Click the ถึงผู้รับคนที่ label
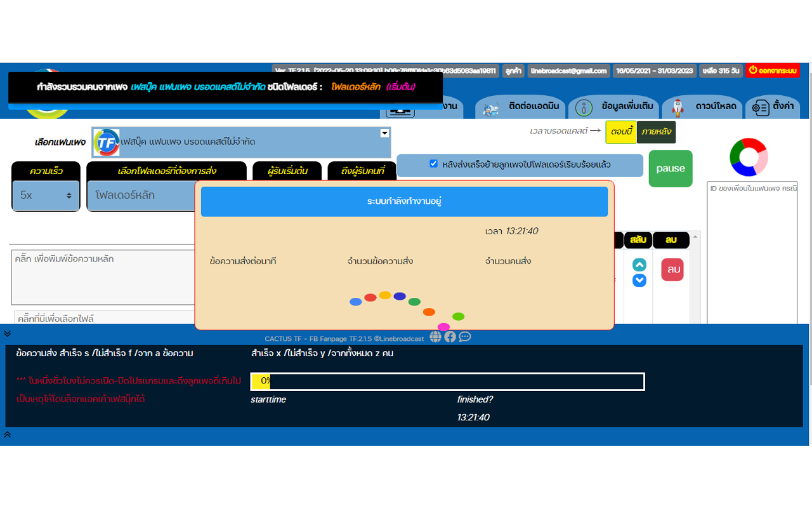This screenshot has height=508, width=812. [363, 171]
